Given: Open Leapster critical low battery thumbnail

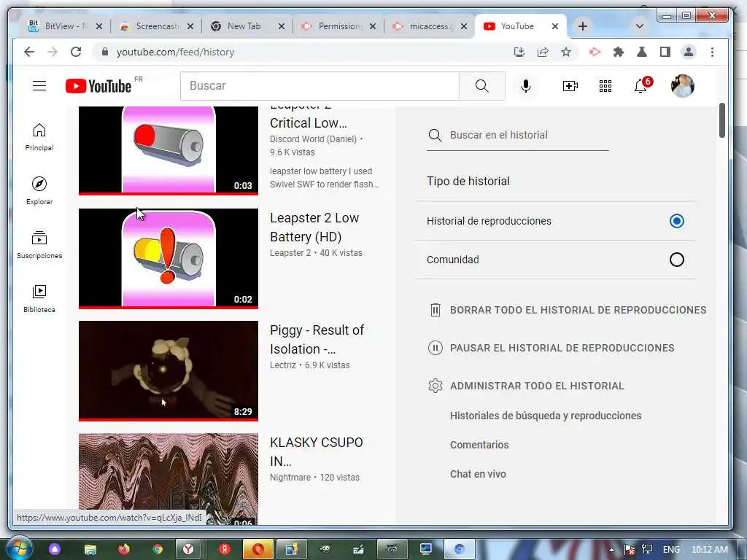Looking at the screenshot, I should tap(169, 150).
